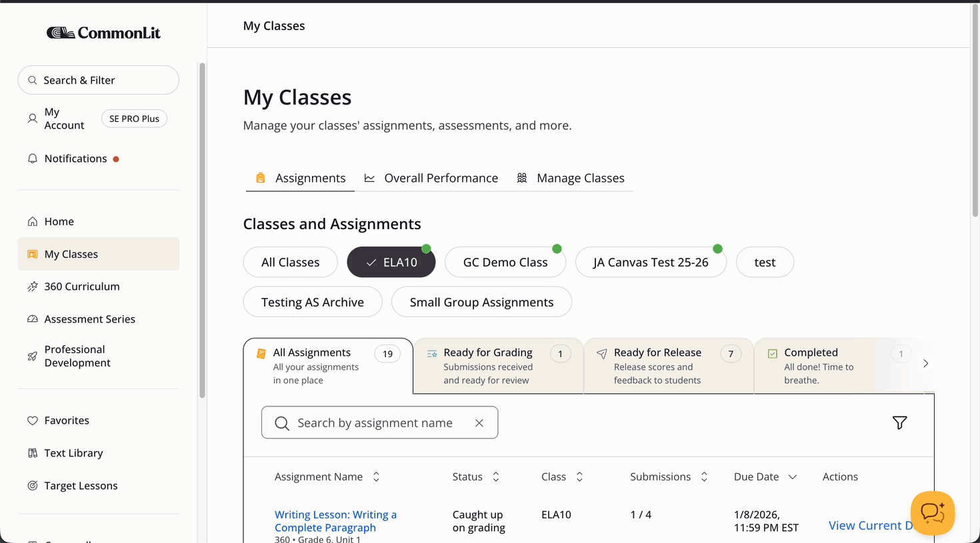Deselect the checked ELA10 class chip

click(x=391, y=263)
